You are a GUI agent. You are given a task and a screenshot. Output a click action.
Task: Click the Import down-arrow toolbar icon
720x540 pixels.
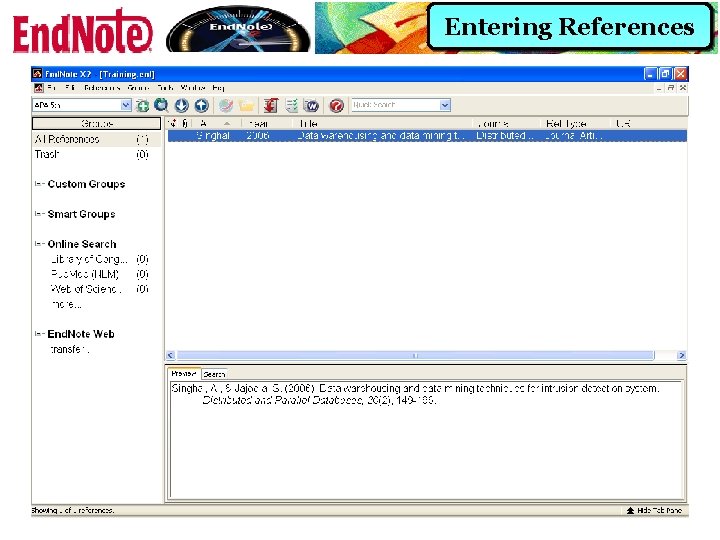click(x=182, y=106)
